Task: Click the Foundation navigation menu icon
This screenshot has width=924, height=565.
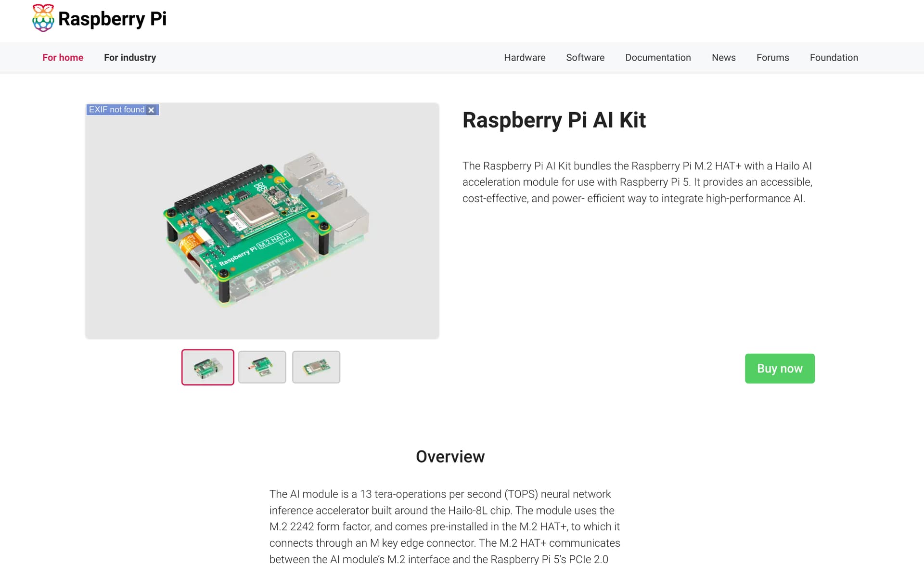Action: [834, 57]
